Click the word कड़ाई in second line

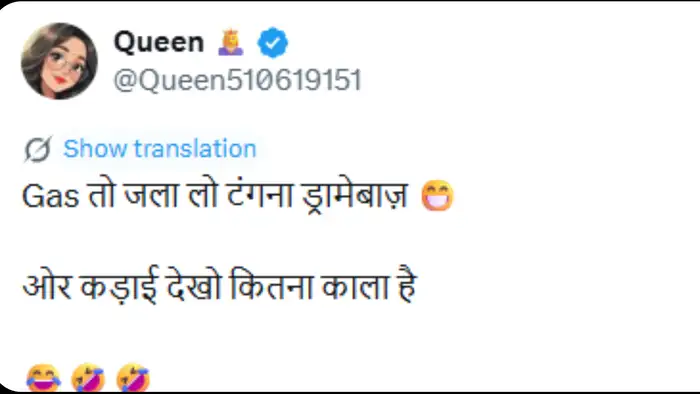[x=119, y=286]
